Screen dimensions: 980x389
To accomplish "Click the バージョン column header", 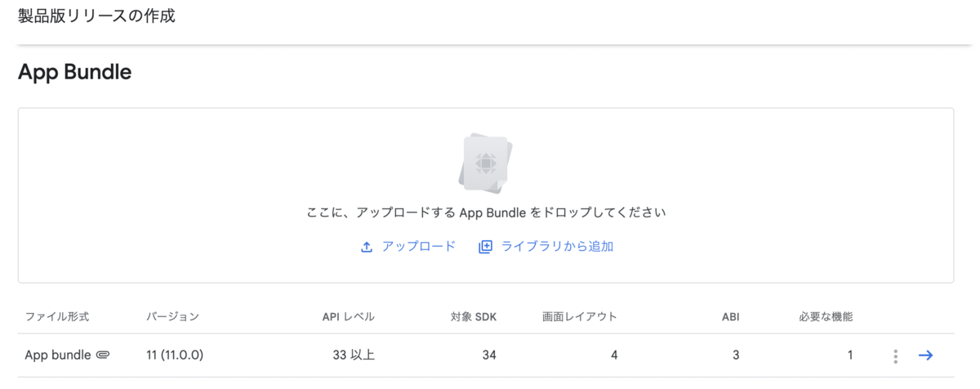I will (x=172, y=316).
